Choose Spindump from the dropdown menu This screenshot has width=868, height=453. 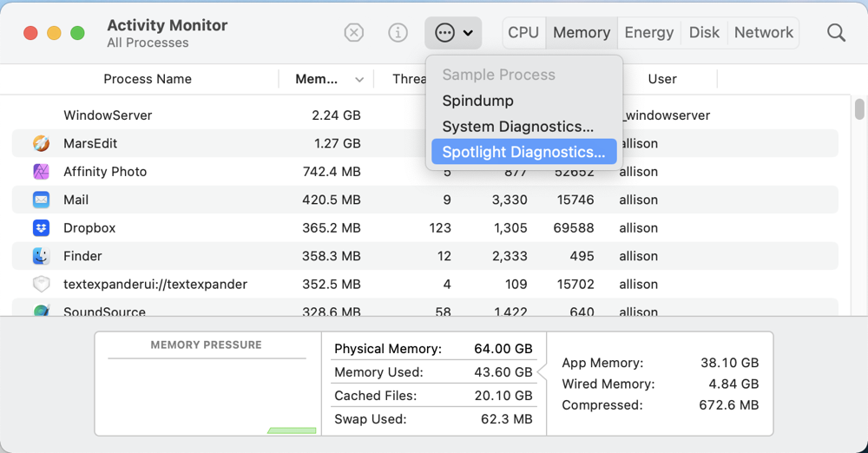pyautogui.click(x=477, y=101)
